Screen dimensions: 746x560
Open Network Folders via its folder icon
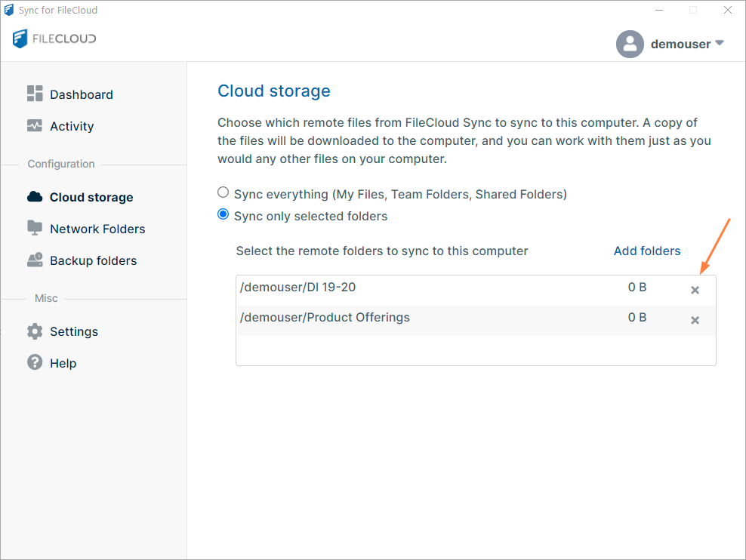click(x=35, y=228)
